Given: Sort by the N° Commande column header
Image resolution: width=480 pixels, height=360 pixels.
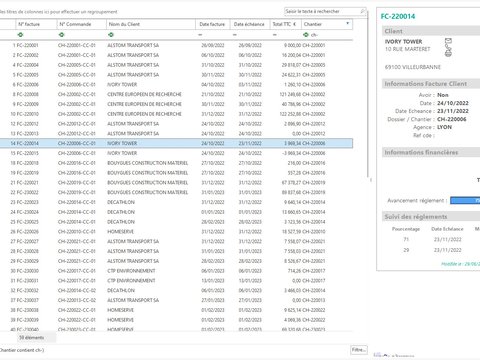Looking at the screenshot, I should (82, 24).
